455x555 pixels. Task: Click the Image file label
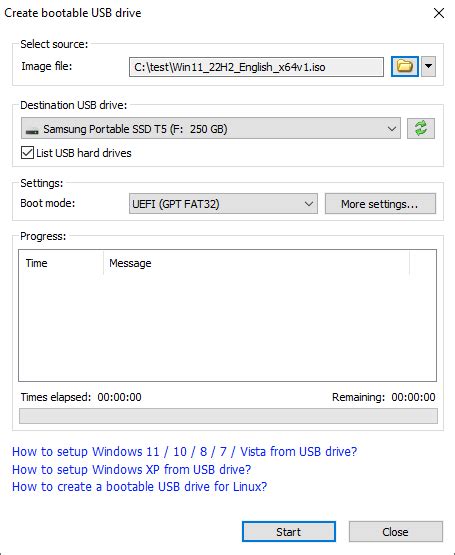tap(47, 66)
